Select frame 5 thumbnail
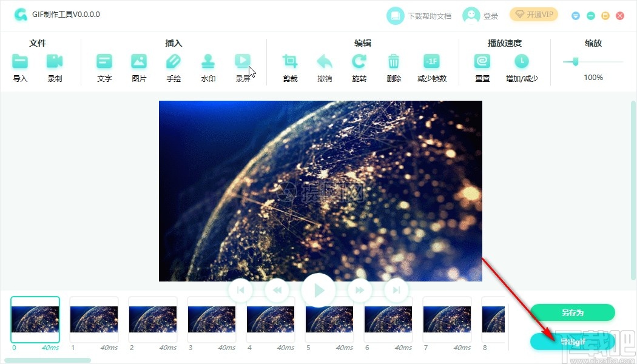This screenshot has width=637, height=364. pos(329,320)
